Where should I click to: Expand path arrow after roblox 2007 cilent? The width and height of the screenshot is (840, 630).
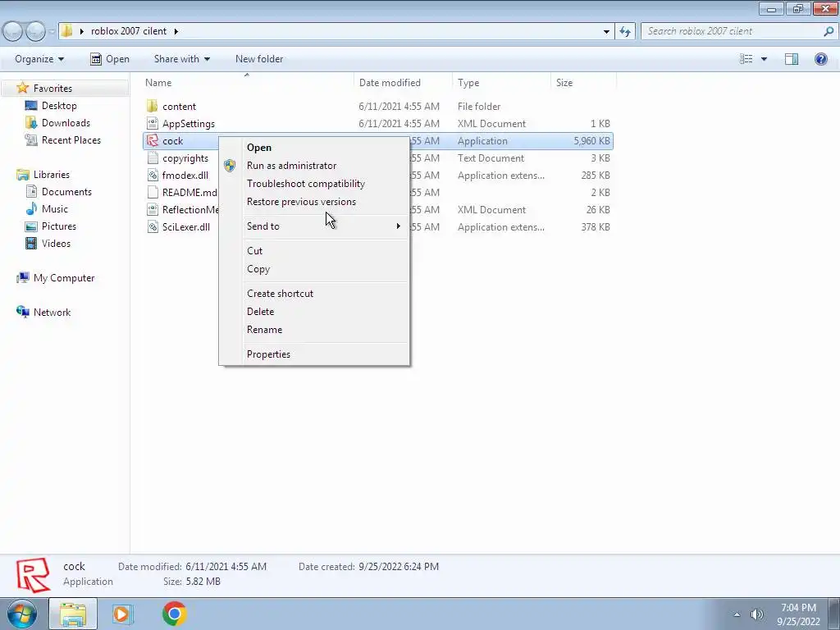176,31
